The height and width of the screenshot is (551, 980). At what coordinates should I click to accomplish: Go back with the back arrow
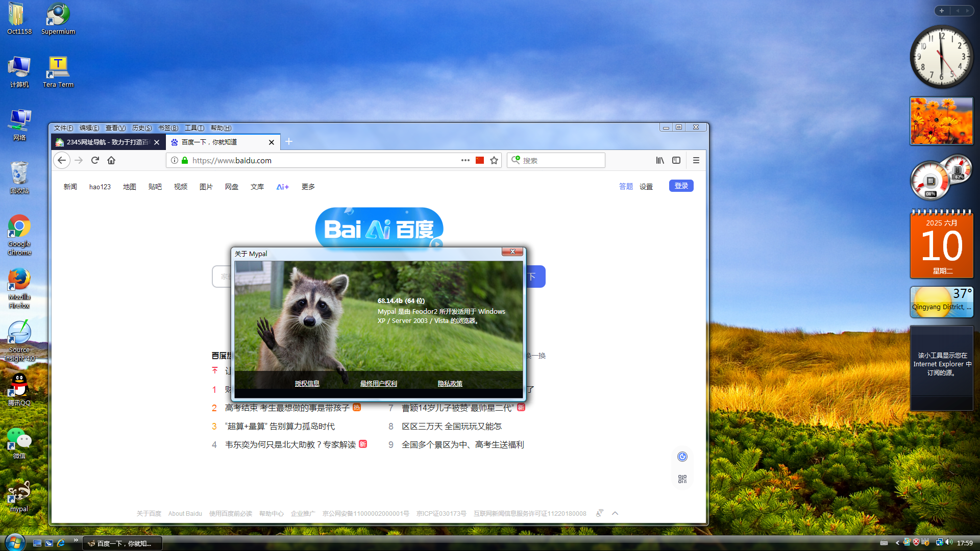pyautogui.click(x=62, y=160)
